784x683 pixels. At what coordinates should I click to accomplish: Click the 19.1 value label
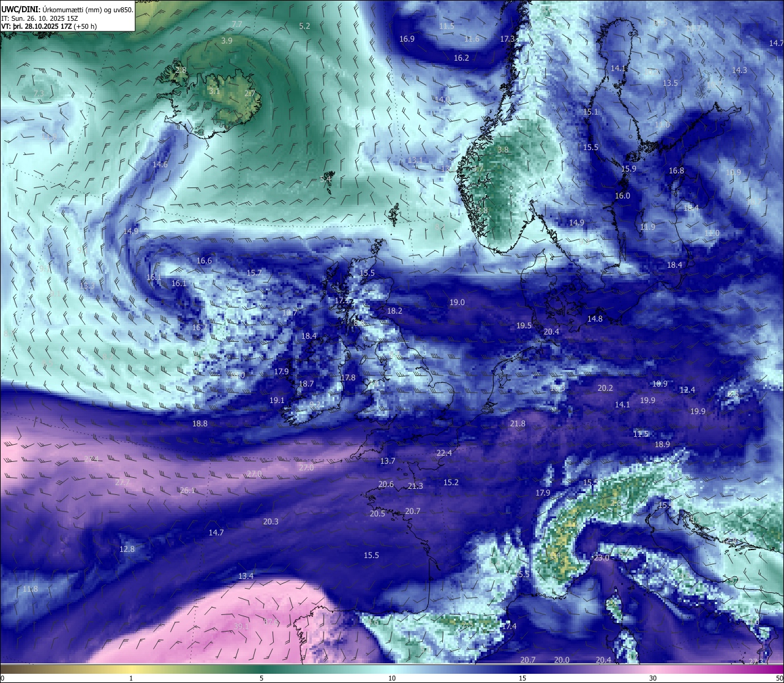point(277,400)
